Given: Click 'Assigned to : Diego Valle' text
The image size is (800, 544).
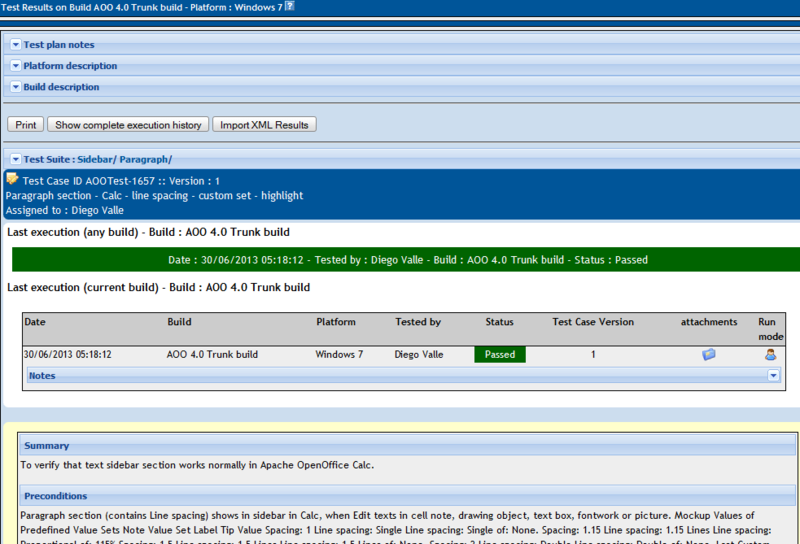Looking at the screenshot, I should (x=65, y=210).
